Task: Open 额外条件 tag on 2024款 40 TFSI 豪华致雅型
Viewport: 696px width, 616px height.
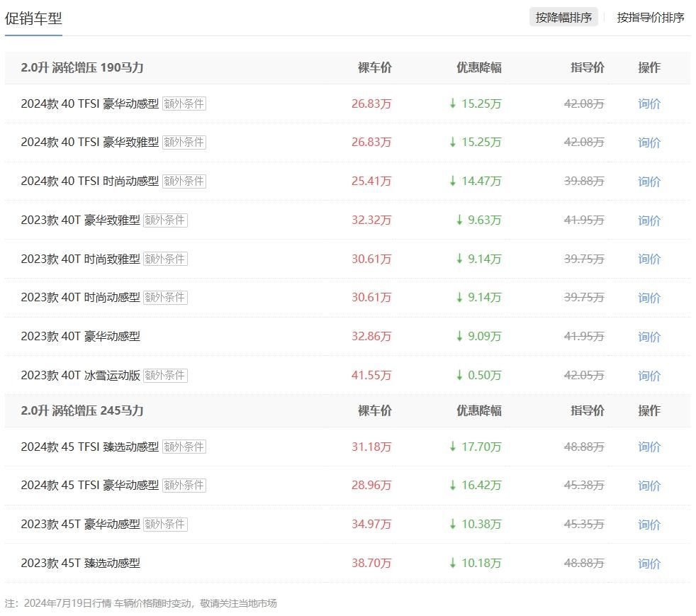Action: pyautogui.click(x=184, y=142)
